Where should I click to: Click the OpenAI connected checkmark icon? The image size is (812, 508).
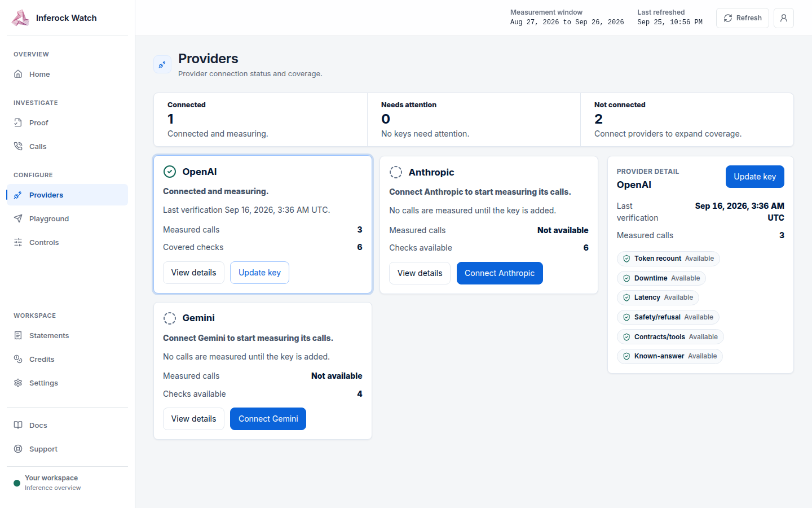pos(170,172)
